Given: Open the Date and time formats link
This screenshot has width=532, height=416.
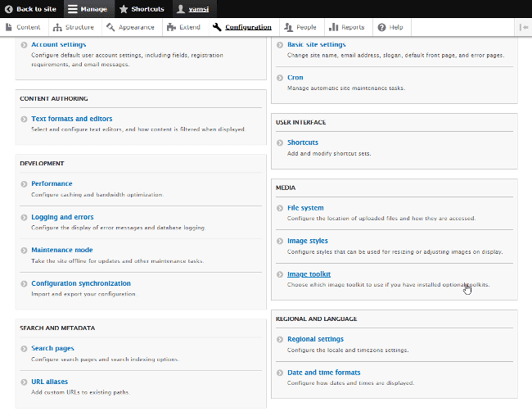Looking at the screenshot, I should (x=323, y=373).
